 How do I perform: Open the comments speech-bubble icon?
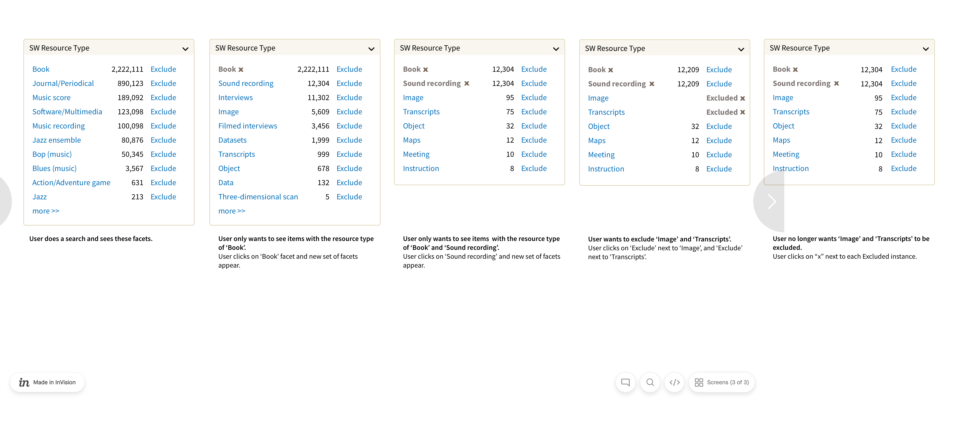point(626,382)
